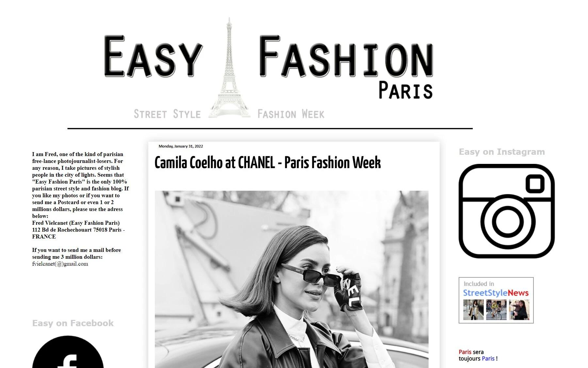588x368 pixels.
Task: Select first thumbnail in the StreetStyleNews badge
Action: click(473, 309)
